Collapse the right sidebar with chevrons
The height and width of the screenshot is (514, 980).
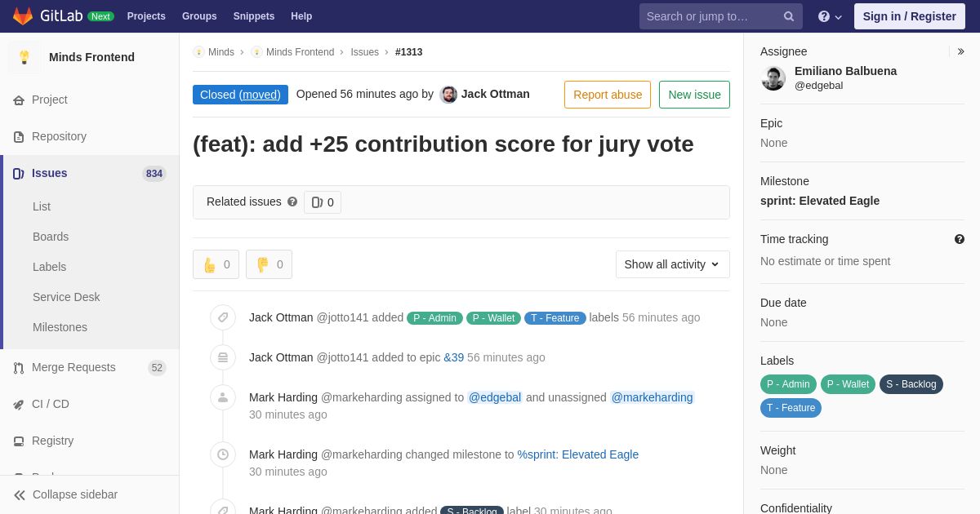click(x=960, y=51)
